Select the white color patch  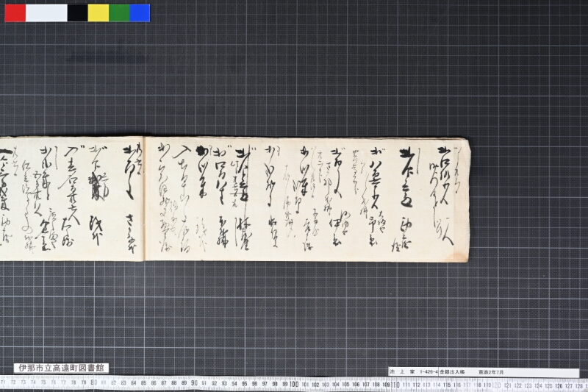pyautogui.click(x=46, y=13)
